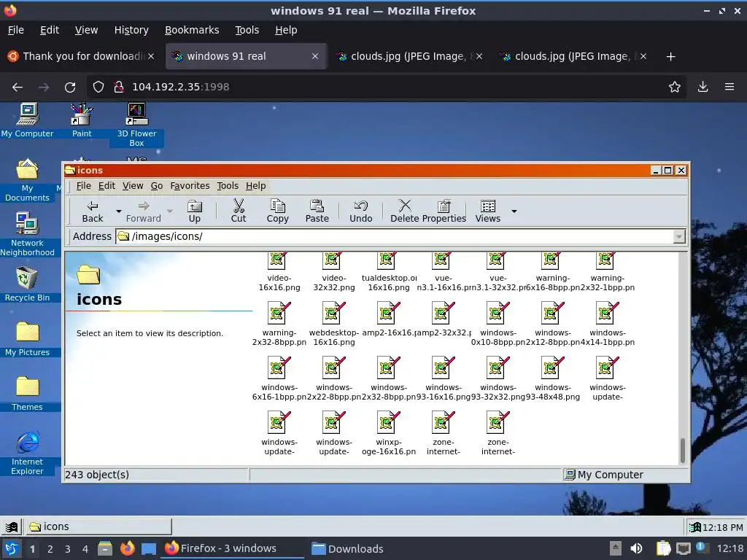The width and height of the screenshot is (747, 560).
Task: Select the video-16x16.png file
Action: (x=279, y=272)
